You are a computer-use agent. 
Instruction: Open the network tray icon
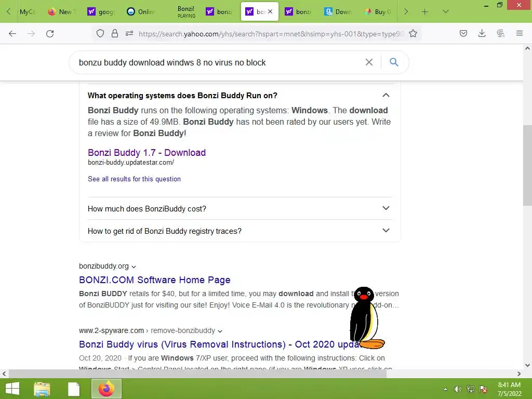click(x=470, y=389)
